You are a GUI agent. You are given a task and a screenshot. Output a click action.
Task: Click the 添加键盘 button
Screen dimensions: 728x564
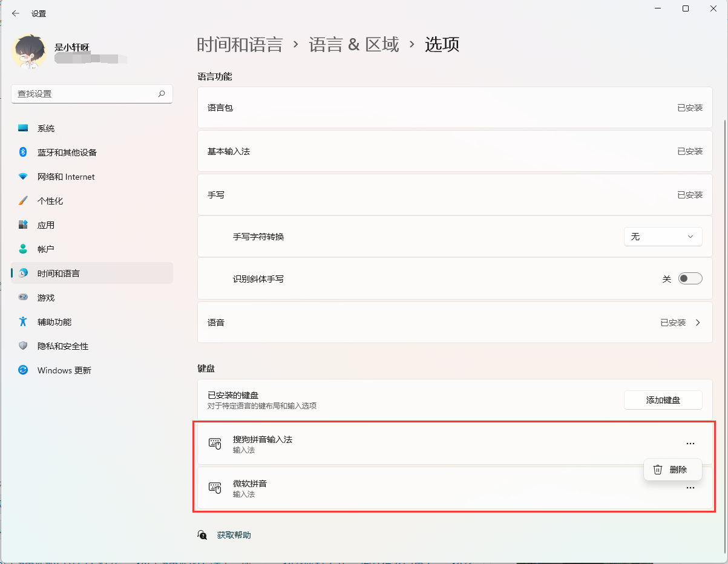click(x=663, y=399)
